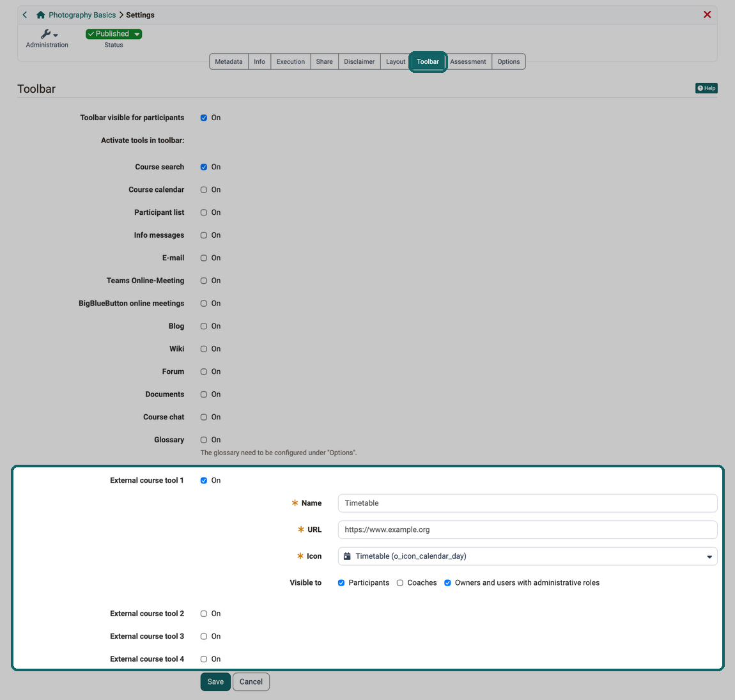
Task: Toggle External course tool 1 checkbox
Action: [204, 481]
